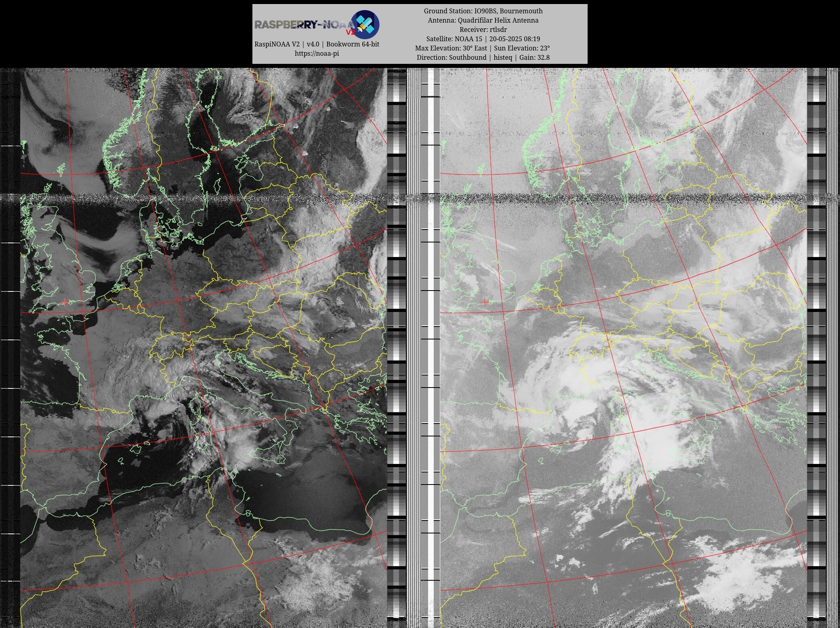This screenshot has height=628, width=840.
Task: Click 'Satellite: NOAA 15 | 20-05-2025 08:19' line
Action: 483,39
